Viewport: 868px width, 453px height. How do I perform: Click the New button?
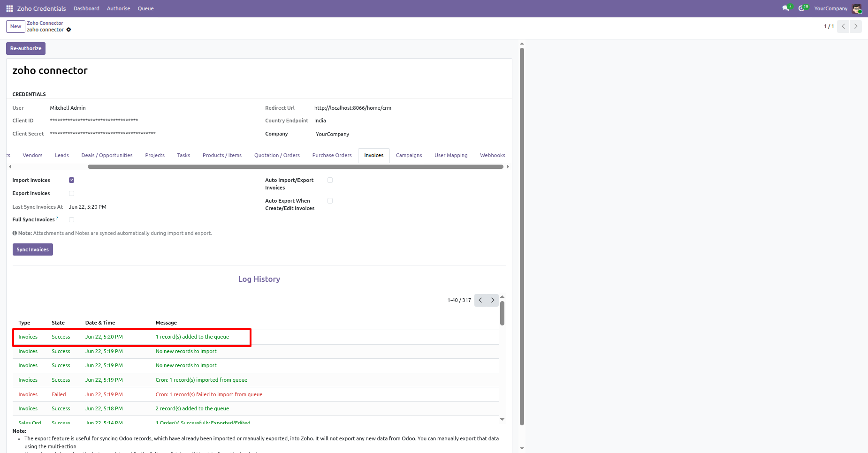(x=16, y=26)
